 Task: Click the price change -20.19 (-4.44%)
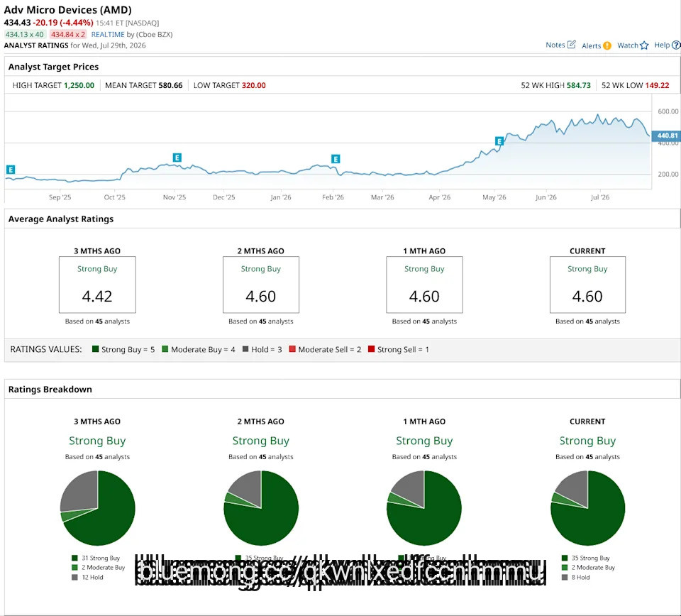63,23
